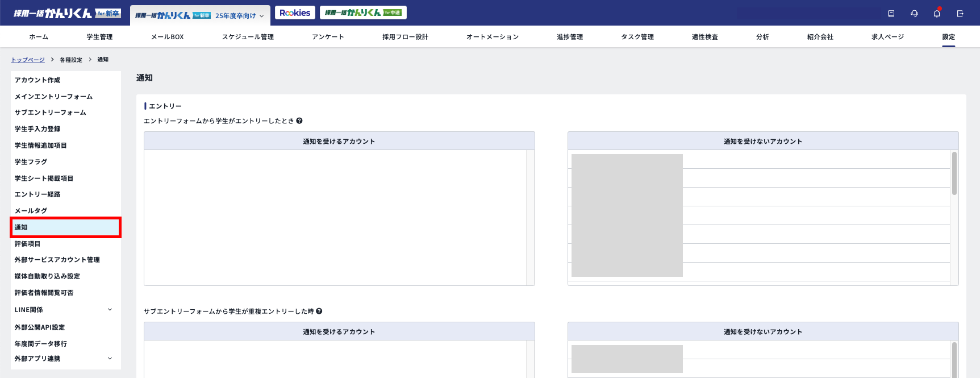
Task: Click the logout icon in header
Action: click(960, 14)
